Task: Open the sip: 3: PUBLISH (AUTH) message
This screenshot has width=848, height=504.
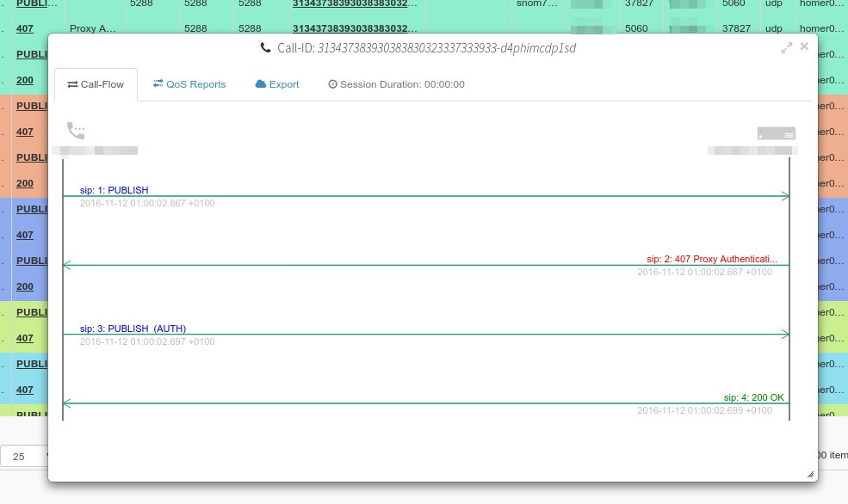Action: tap(133, 329)
